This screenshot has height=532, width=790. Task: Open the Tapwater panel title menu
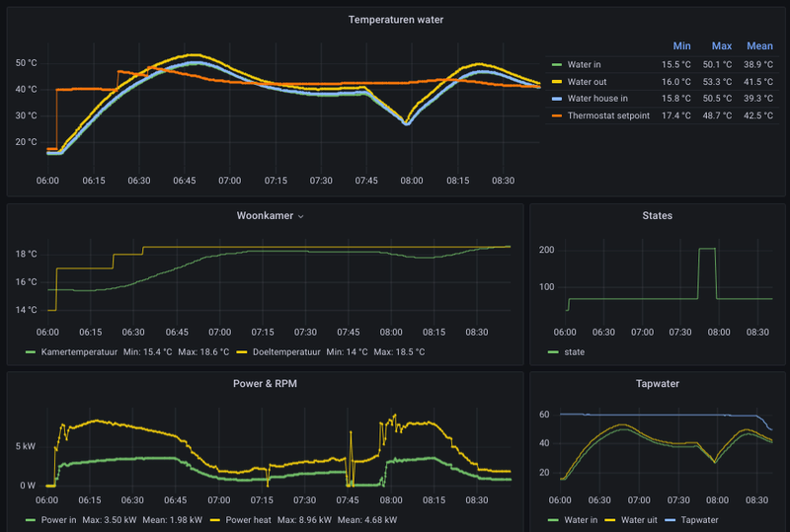[657, 383]
